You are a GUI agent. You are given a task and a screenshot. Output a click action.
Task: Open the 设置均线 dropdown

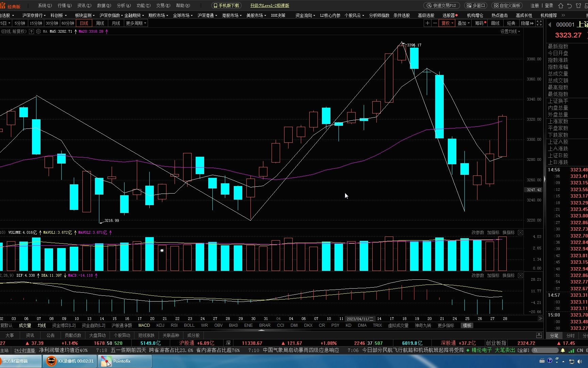(x=510, y=31)
